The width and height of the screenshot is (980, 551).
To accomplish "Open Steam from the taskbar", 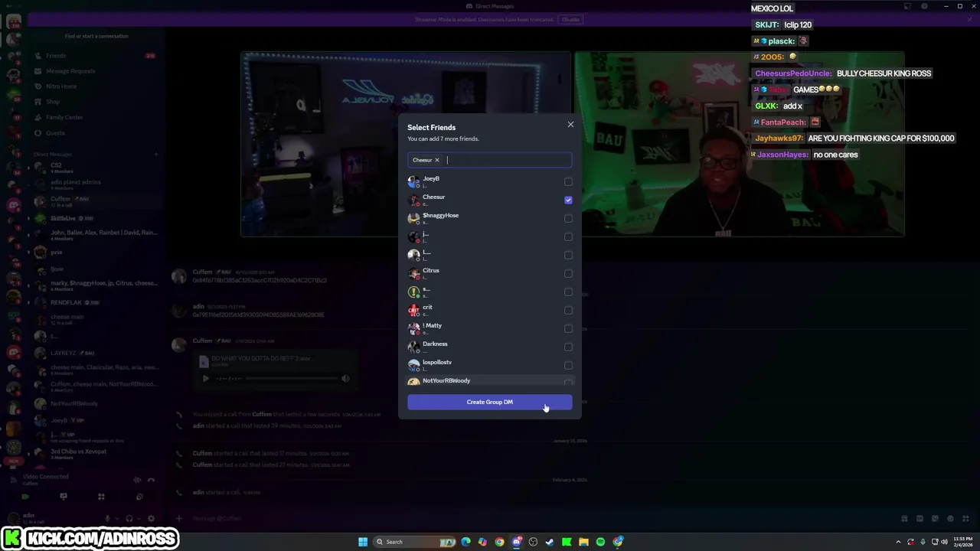I will point(550,542).
